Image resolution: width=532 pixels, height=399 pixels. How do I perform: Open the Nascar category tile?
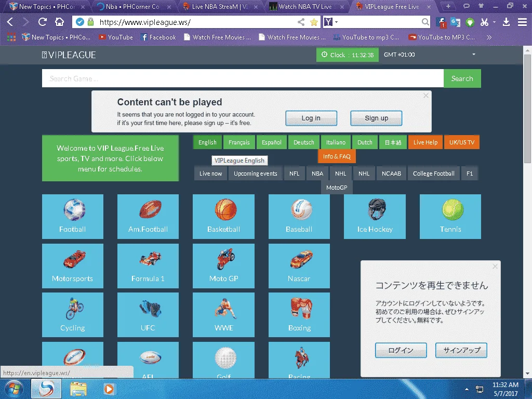299,266
